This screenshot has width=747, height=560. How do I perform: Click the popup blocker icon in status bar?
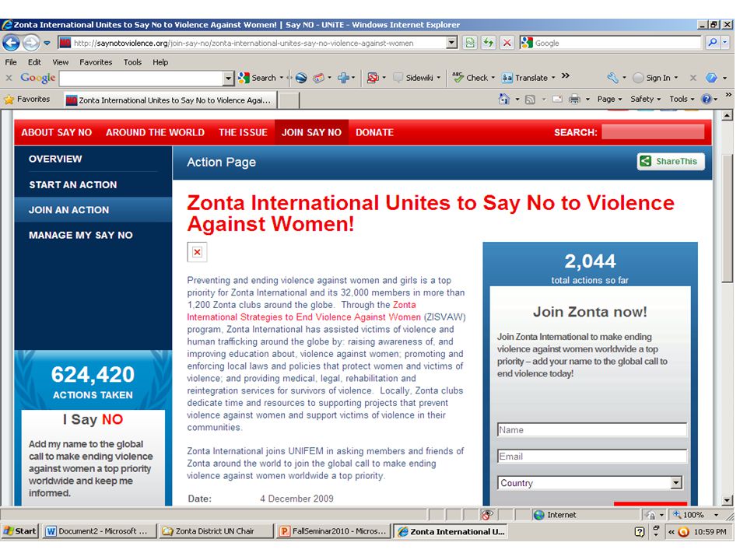486,515
